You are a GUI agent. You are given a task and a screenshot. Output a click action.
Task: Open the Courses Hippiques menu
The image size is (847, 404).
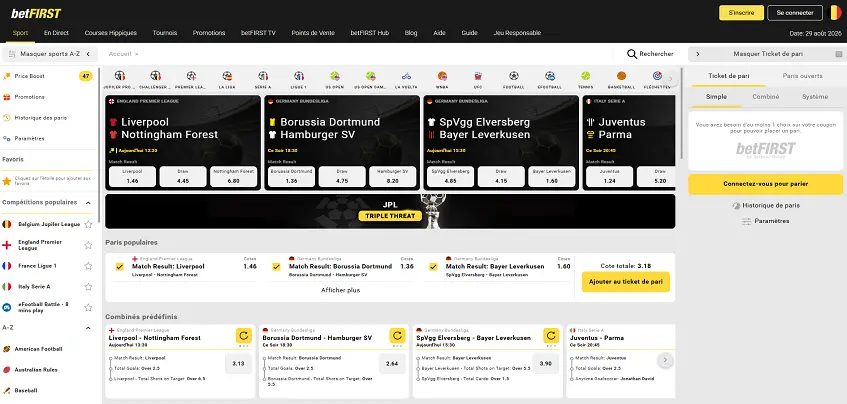pos(111,32)
